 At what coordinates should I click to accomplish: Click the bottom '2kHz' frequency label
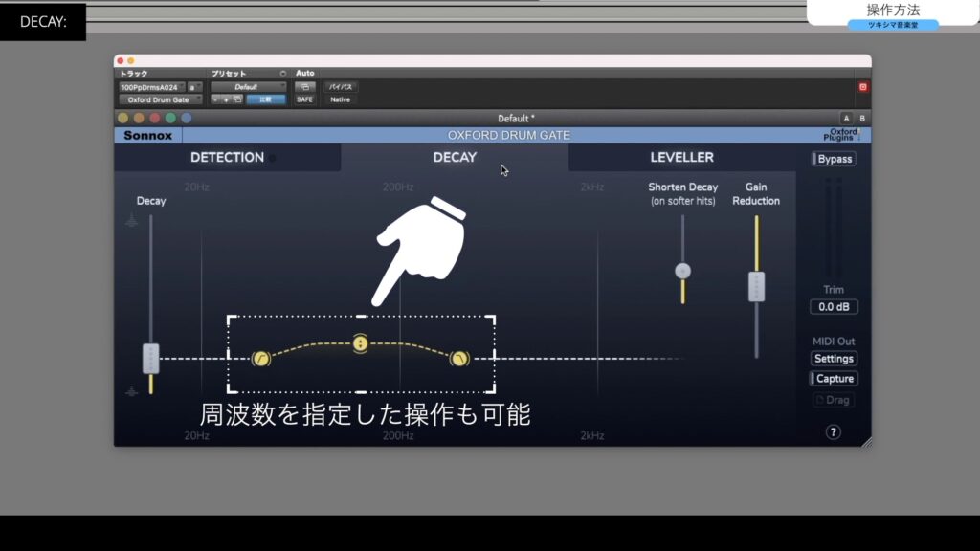point(592,435)
